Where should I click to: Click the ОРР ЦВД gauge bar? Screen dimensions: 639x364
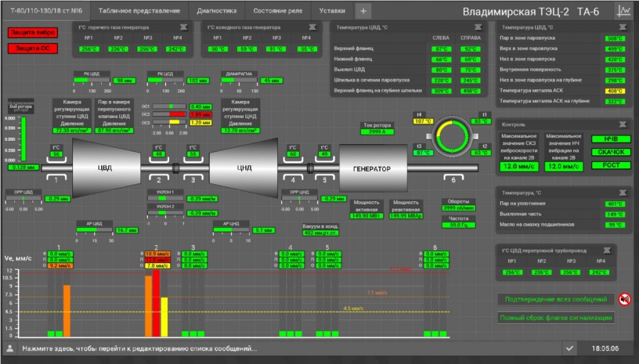coord(23,199)
